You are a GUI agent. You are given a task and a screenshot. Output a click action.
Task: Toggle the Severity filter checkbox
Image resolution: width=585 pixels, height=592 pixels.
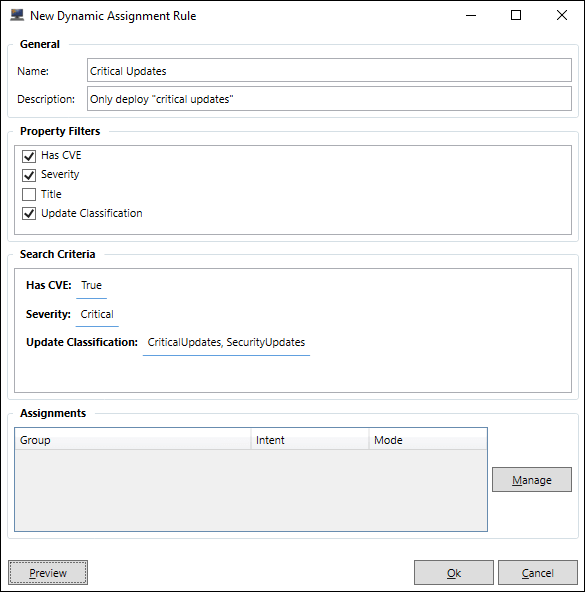29,175
